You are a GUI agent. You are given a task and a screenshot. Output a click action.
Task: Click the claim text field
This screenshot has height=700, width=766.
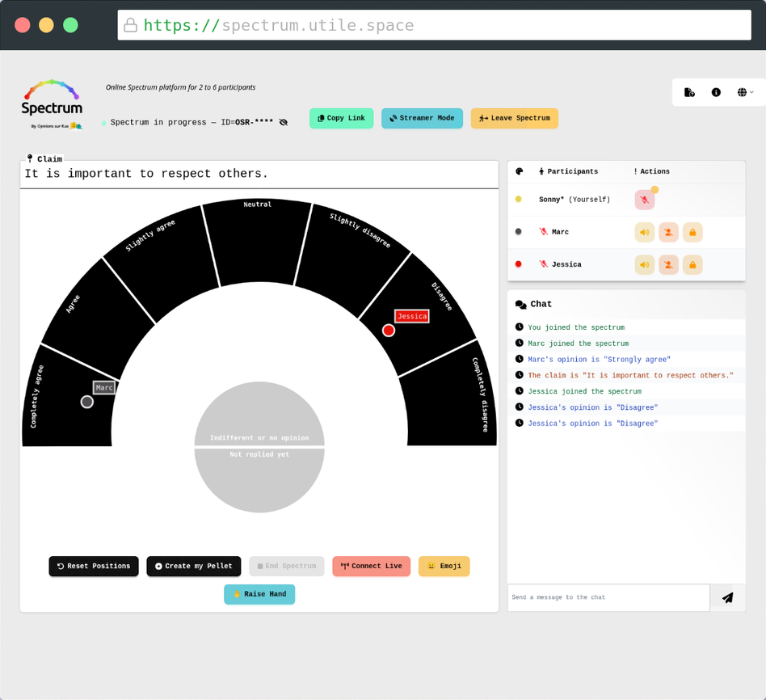pyautogui.click(x=259, y=174)
